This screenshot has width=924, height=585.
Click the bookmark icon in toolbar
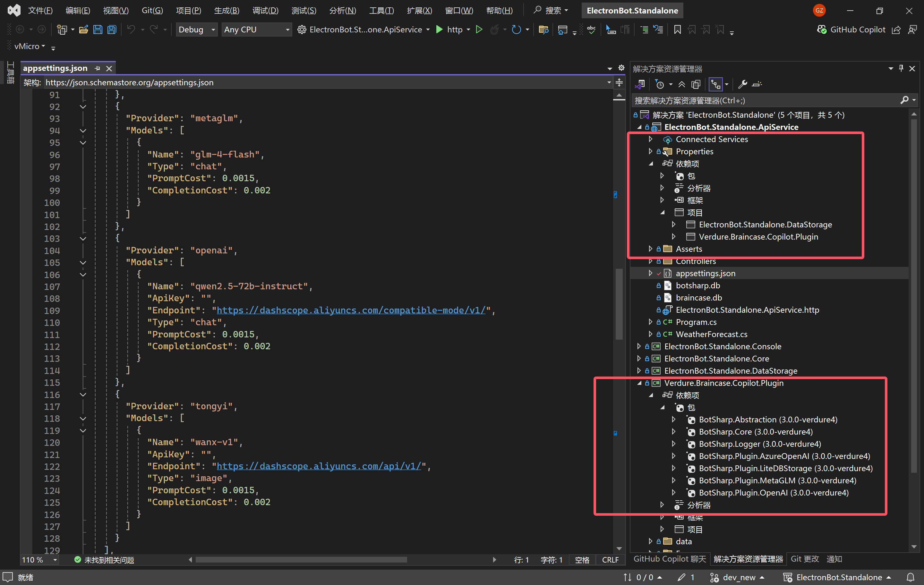point(677,30)
